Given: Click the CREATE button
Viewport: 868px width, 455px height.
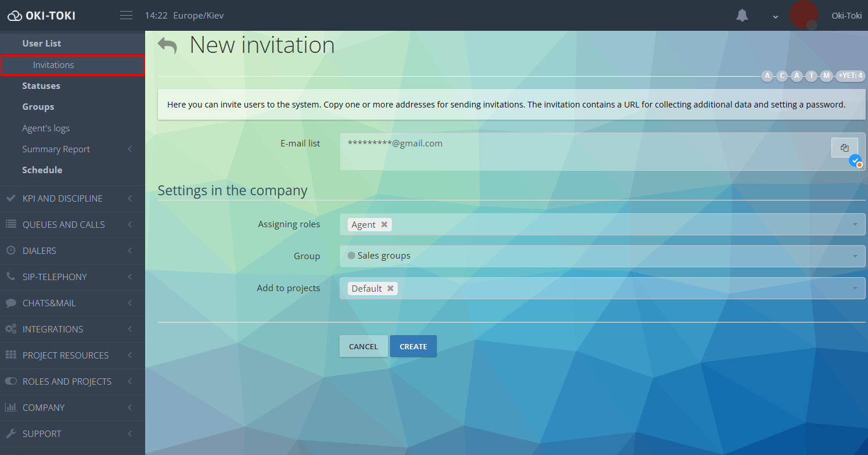Looking at the screenshot, I should 413,346.
